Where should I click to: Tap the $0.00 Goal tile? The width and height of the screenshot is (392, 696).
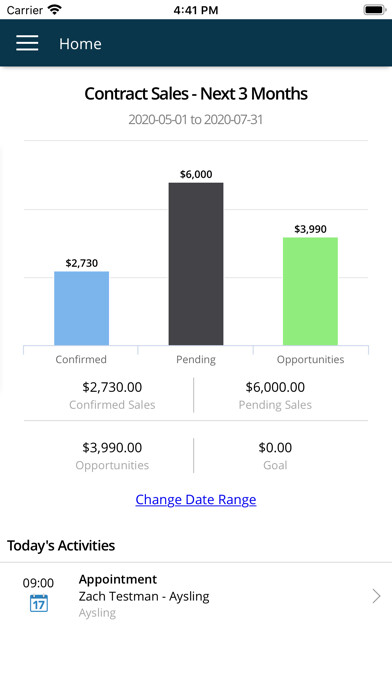pyautogui.click(x=275, y=456)
